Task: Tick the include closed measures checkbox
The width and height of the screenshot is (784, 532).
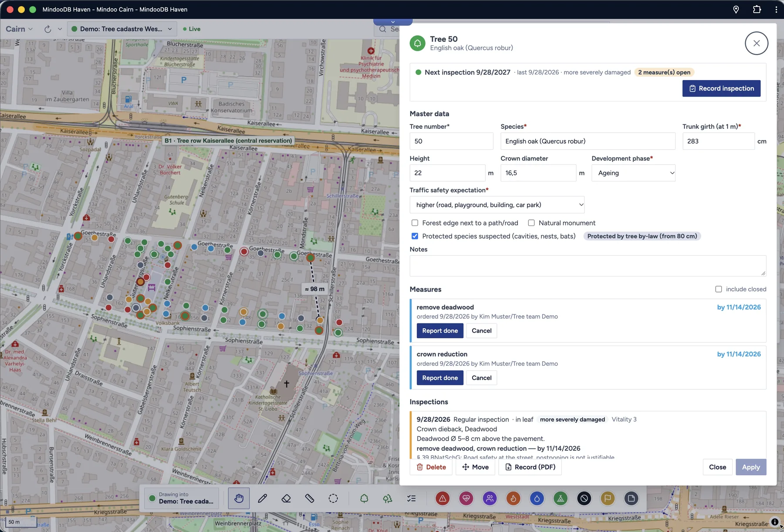Action: [719, 289]
